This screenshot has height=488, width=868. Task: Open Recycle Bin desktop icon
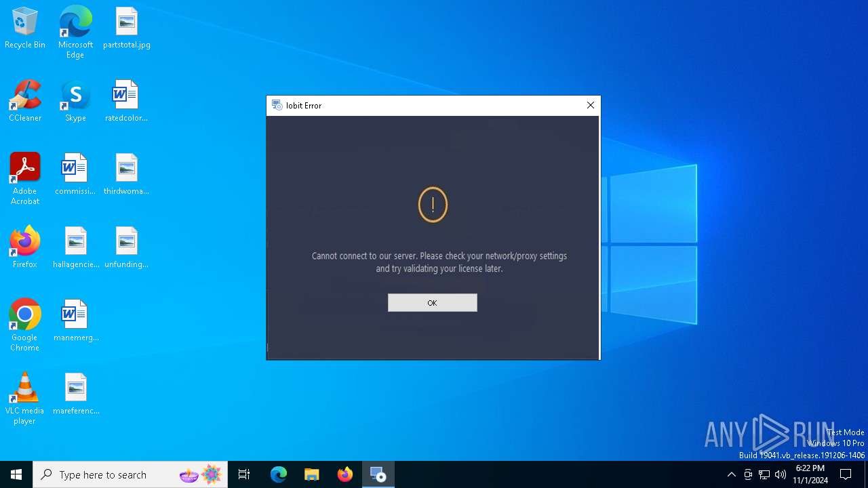click(x=25, y=28)
